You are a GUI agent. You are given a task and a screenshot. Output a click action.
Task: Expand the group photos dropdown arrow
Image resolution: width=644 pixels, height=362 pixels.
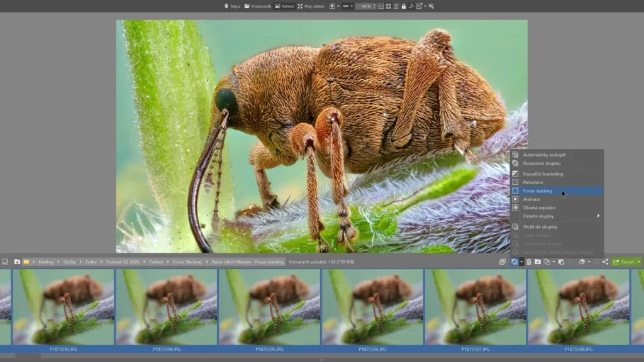pos(521,262)
